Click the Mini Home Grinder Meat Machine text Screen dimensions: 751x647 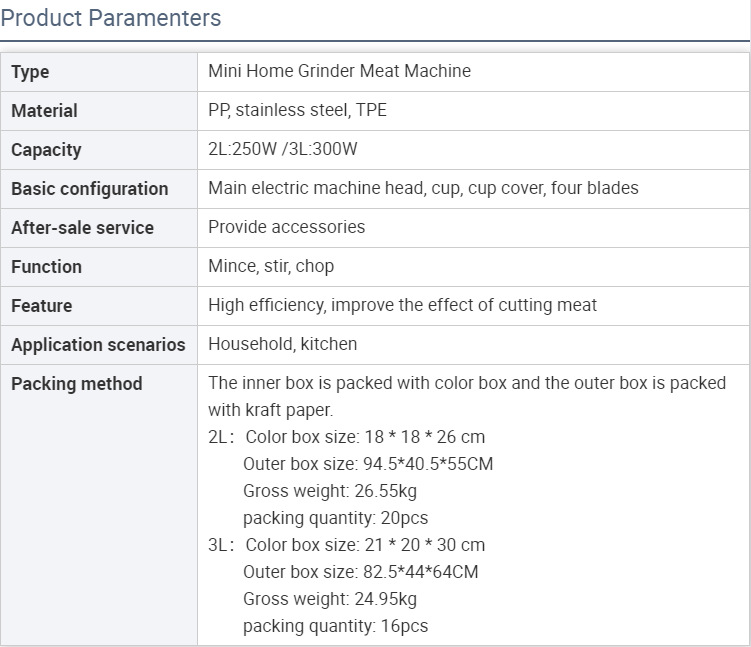point(339,71)
